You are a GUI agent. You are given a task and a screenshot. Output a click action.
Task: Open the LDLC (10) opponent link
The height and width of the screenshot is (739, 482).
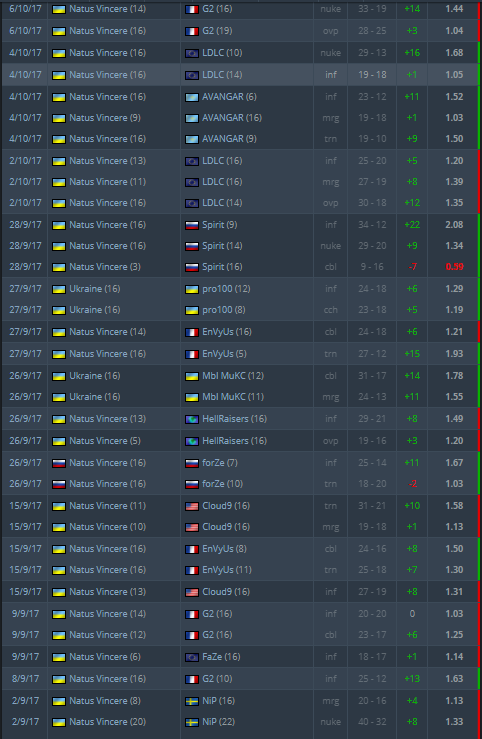click(x=222, y=53)
